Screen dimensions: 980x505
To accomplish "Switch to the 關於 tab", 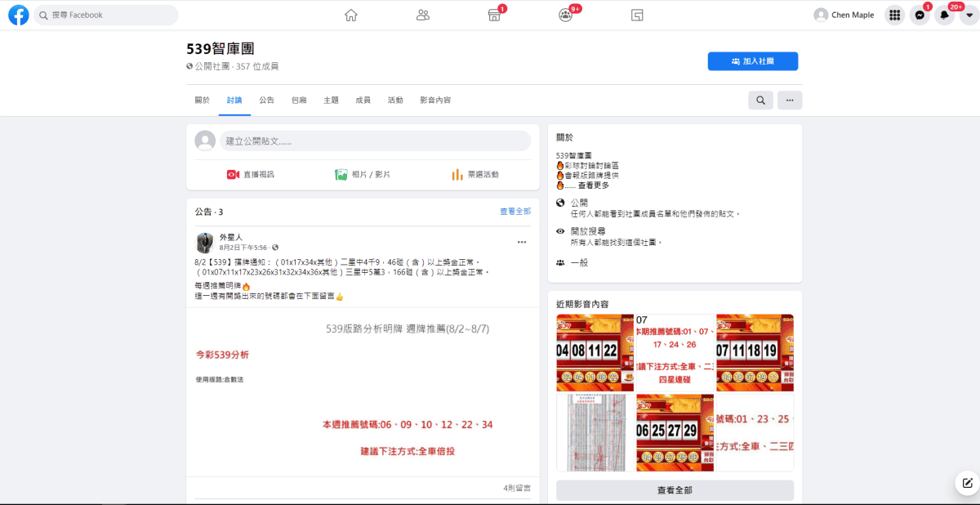I will pos(202,100).
